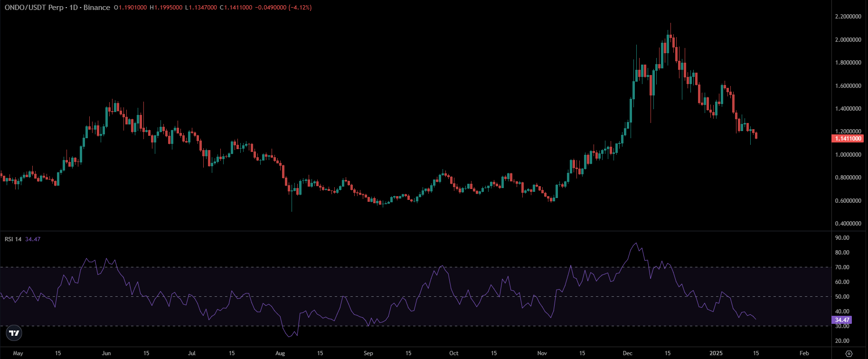
Task: Click the 2.2000000 price axis label
Action: pos(848,17)
